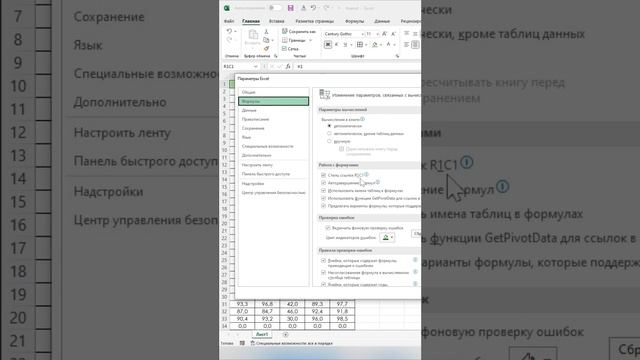Open the Name Box dropdown arrow

256,67
